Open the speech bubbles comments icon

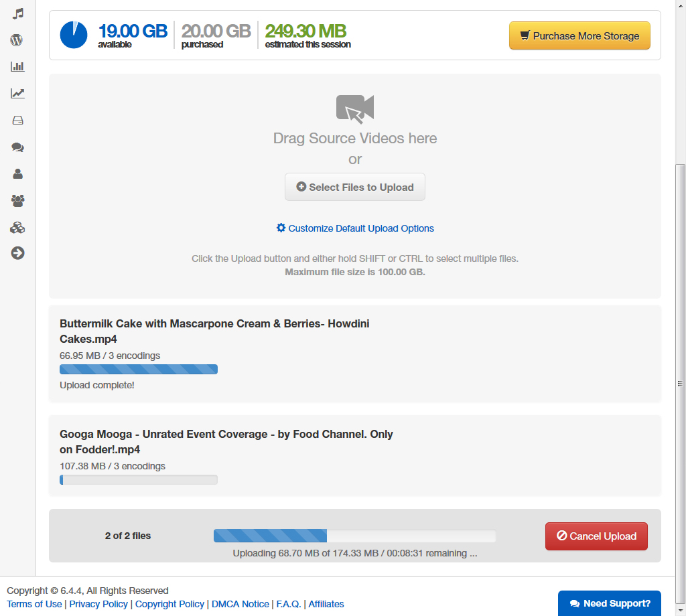coord(17,147)
